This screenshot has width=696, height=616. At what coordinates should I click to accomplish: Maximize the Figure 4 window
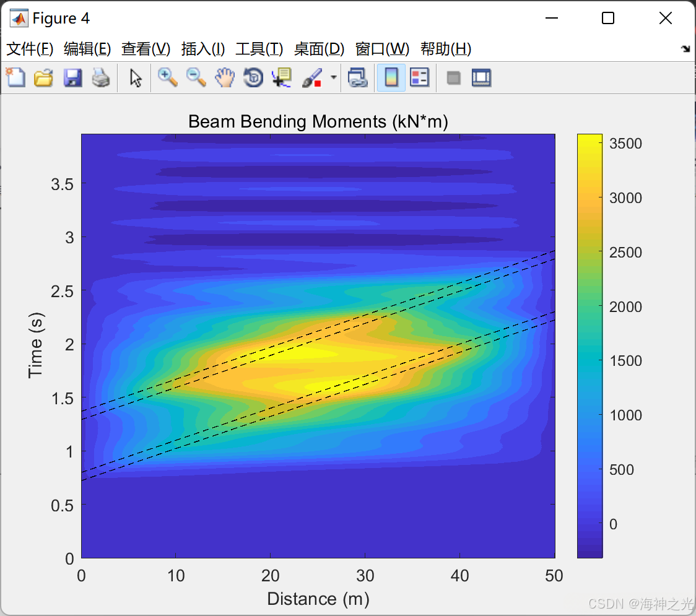[608, 18]
